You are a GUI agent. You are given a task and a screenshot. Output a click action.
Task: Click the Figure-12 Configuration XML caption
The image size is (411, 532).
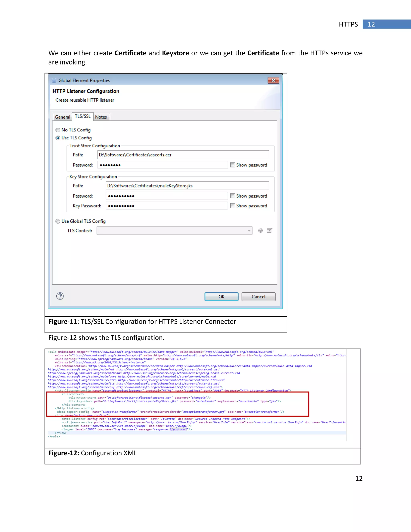[x=93, y=453]
